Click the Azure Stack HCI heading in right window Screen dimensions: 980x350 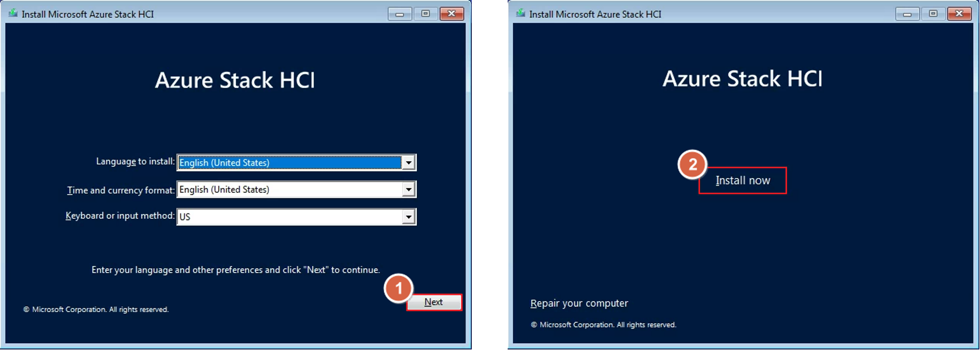(742, 79)
